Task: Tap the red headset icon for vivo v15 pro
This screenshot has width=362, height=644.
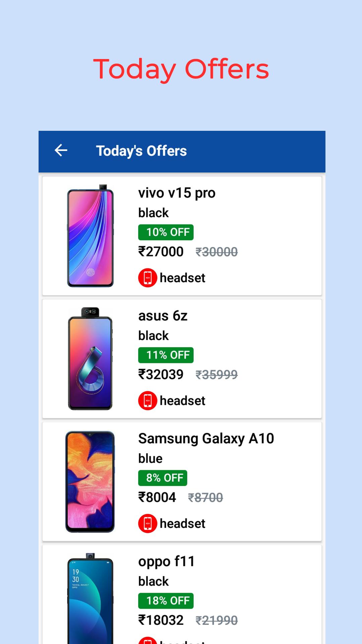Action: (x=147, y=278)
